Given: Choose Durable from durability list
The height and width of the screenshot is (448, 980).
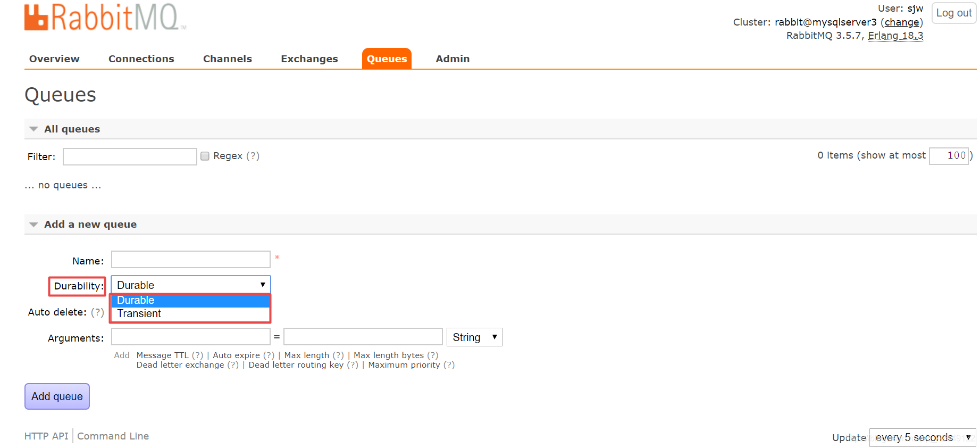Looking at the screenshot, I should 190,301.
